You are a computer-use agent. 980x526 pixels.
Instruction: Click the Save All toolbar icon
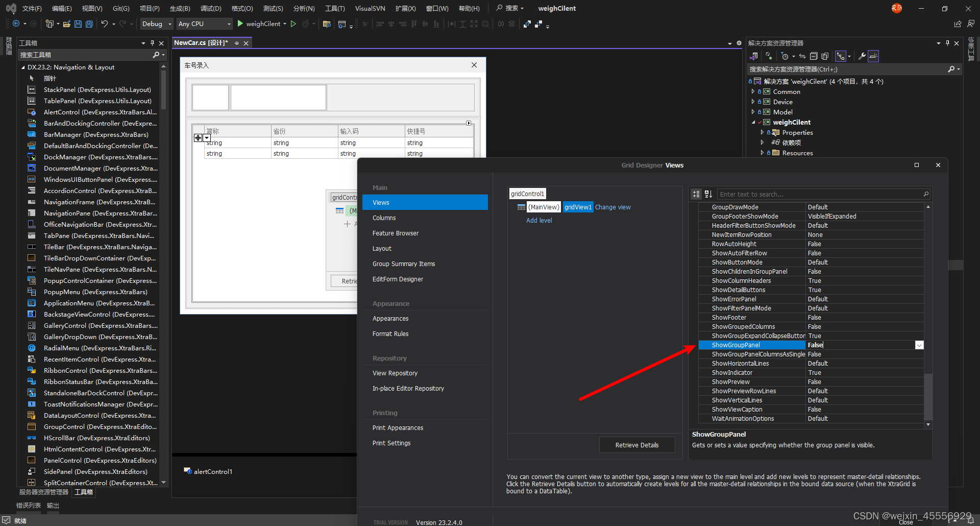pyautogui.click(x=89, y=23)
